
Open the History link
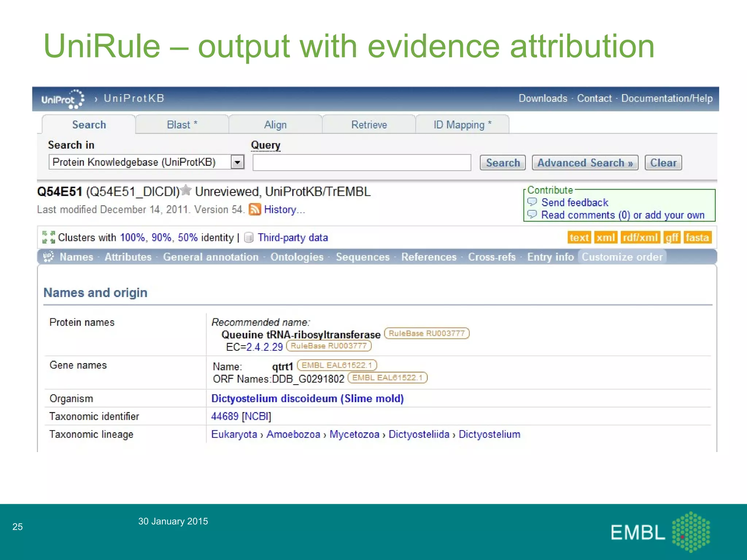[285, 210]
